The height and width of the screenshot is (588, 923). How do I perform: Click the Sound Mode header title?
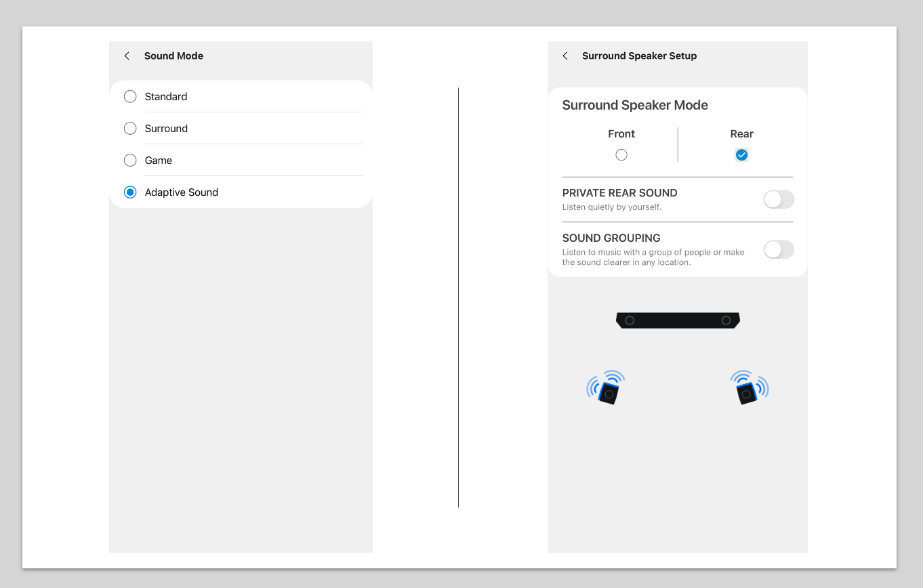tap(173, 56)
